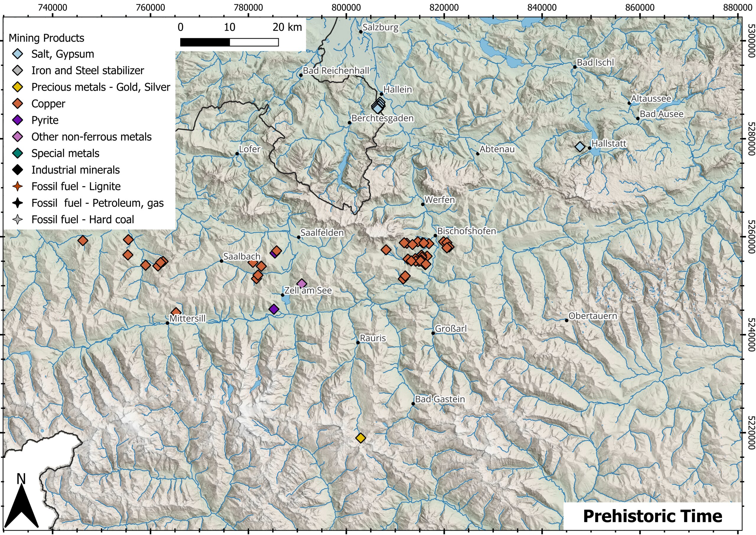This screenshot has width=756, height=535.
Task: Click the Fossil fuel Lignite star symbol
Action: coord(17,186)
